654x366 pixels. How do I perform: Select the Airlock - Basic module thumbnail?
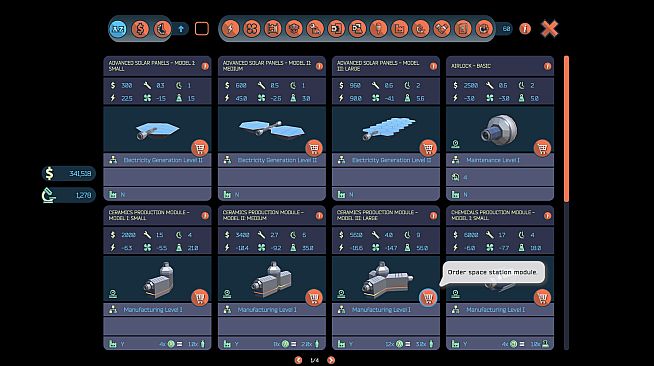click(500, 130)
